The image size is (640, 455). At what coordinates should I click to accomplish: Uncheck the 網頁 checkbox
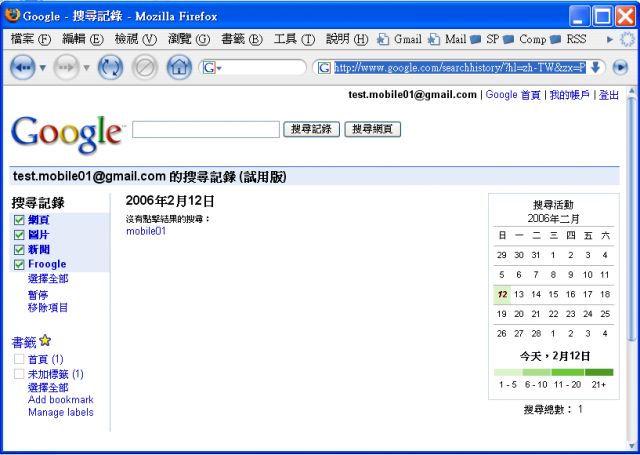coord(19,220)
